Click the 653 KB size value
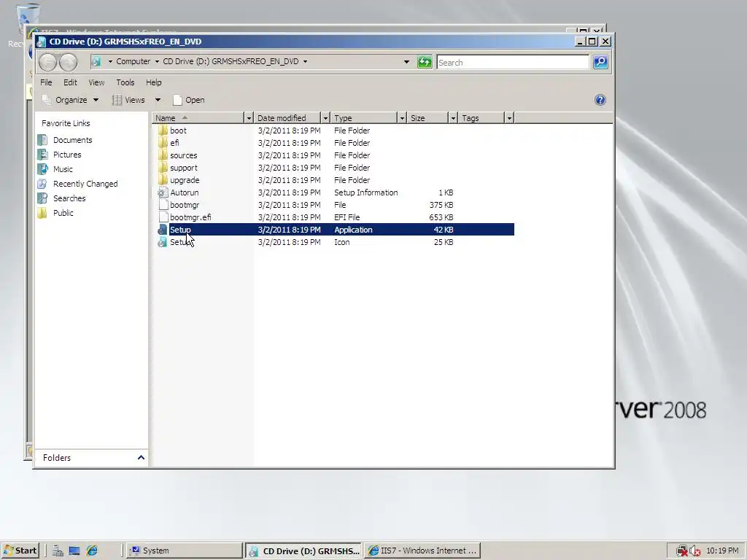This screenshot has height=560, width=747. click(x=441, y=217)
